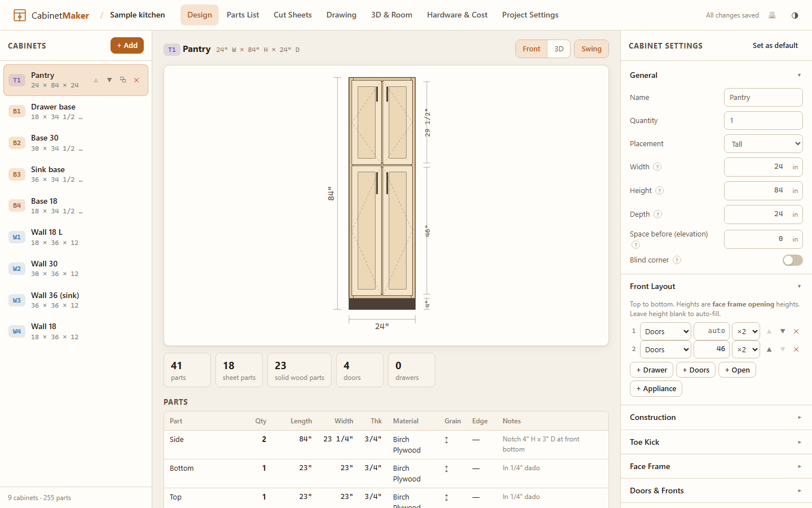Screen dimensions: 812x508
Task: Remove front layout row 2
Action: tap(796, 349)
